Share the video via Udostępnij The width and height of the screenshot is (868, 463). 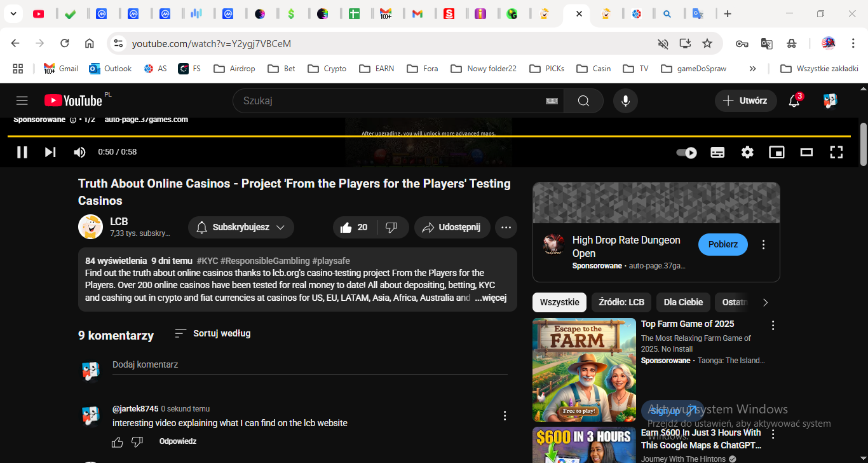click(452, 227)
